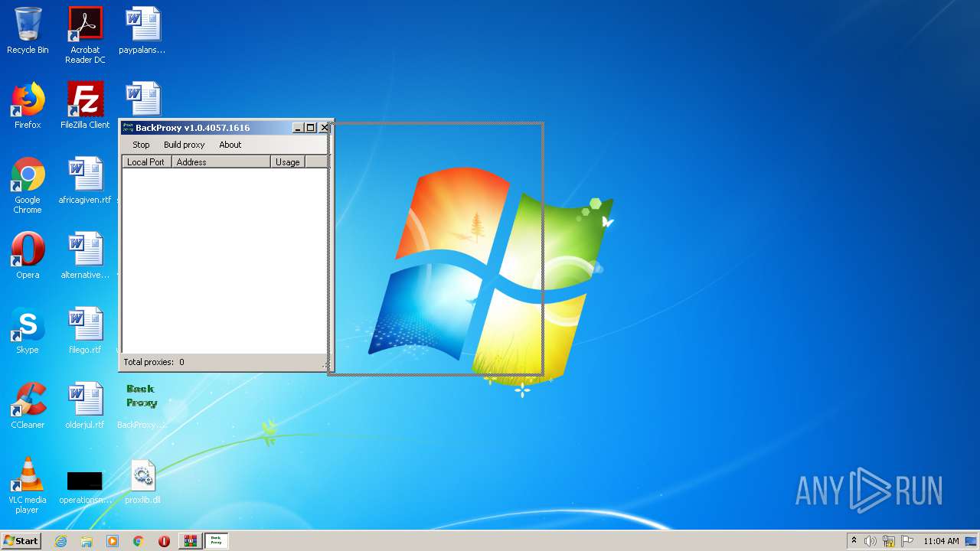The width and height of the screenshot is (980, 551).
Task: Select the alternative rtf document icon
Action: point(85,256)
